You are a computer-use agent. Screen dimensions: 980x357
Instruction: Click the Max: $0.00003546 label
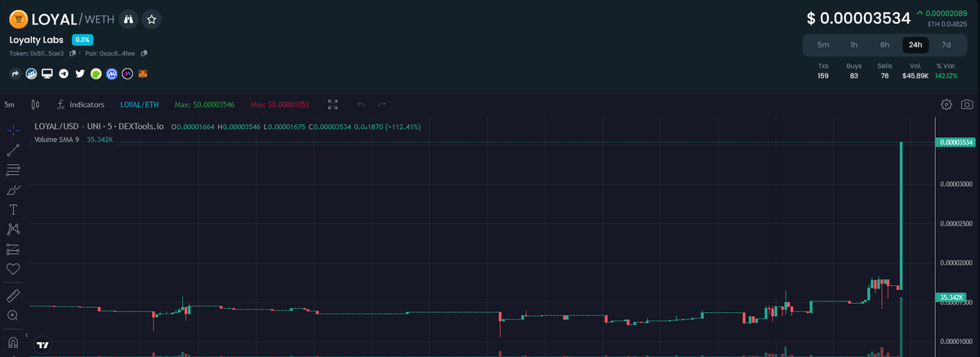(x=205, y=105)
